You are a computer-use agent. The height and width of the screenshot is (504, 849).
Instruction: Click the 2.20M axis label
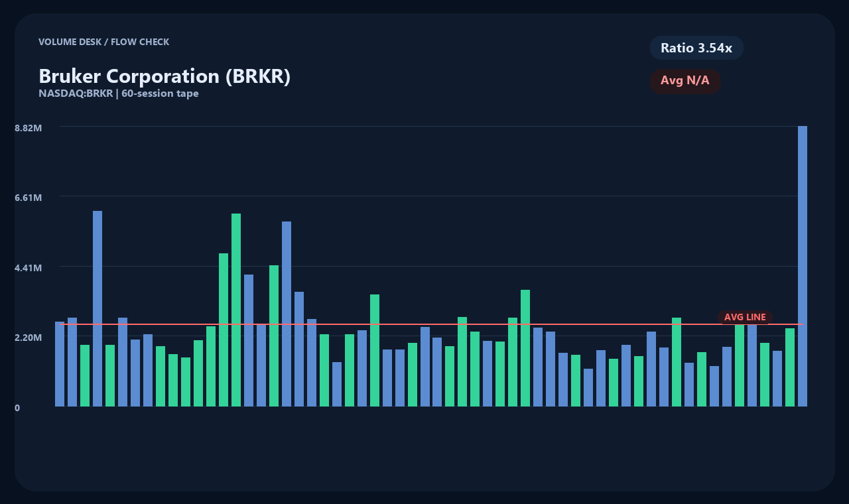[29, 338]
